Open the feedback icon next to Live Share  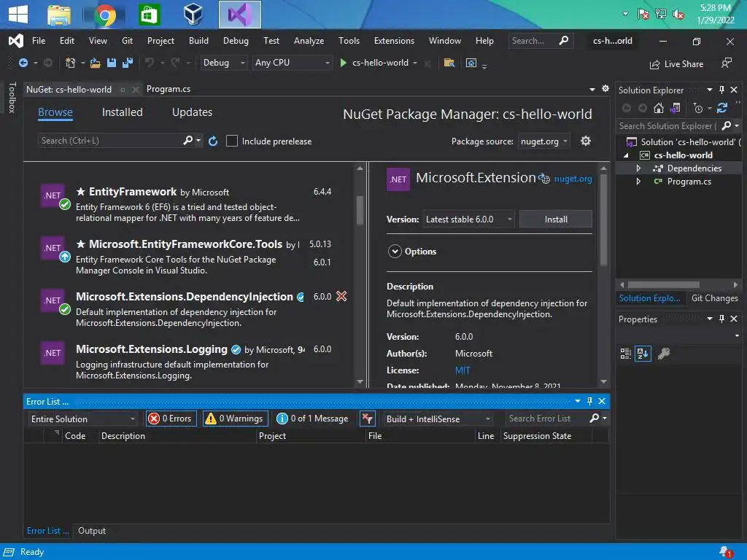[726, 63]
